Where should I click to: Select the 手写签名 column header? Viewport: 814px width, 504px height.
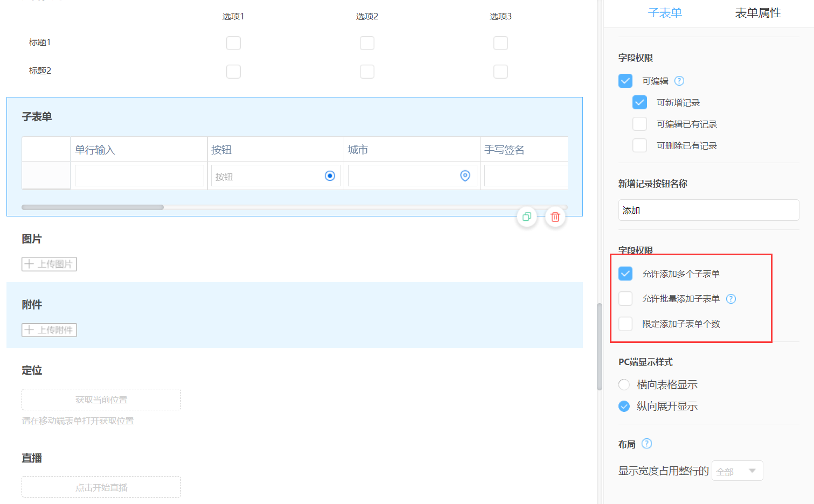click(x=524, y=149)
